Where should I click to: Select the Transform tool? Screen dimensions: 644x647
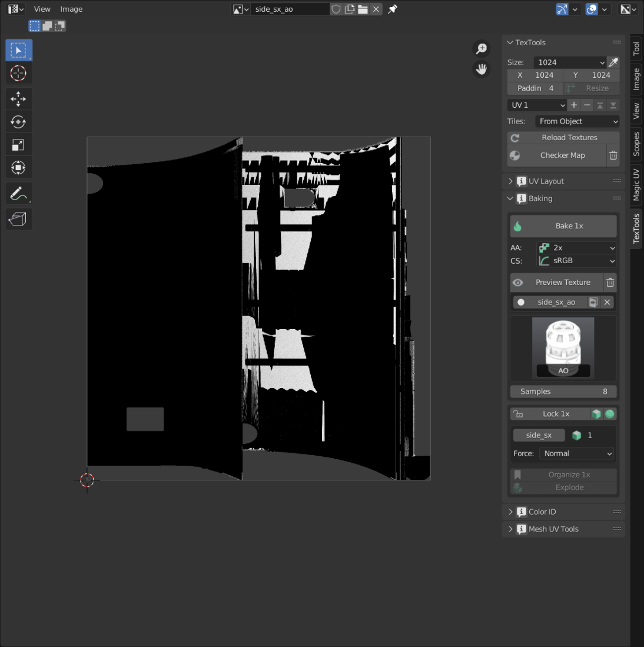(x=19, y=168)
